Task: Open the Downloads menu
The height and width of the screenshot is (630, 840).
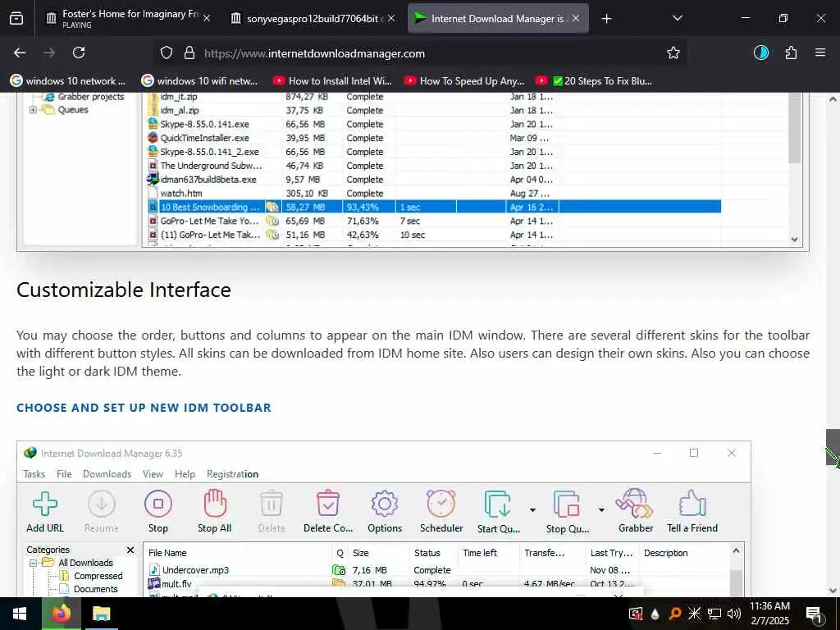Action: click(x=107, y=474)
